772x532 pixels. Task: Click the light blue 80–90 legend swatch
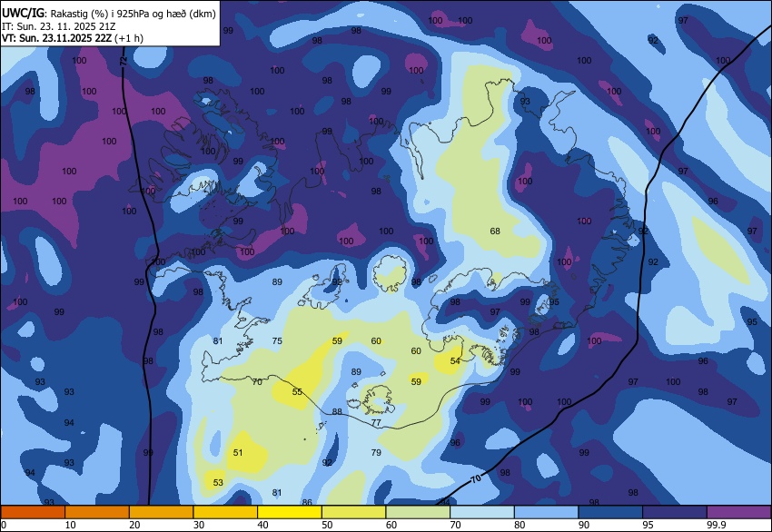point(546,512)
